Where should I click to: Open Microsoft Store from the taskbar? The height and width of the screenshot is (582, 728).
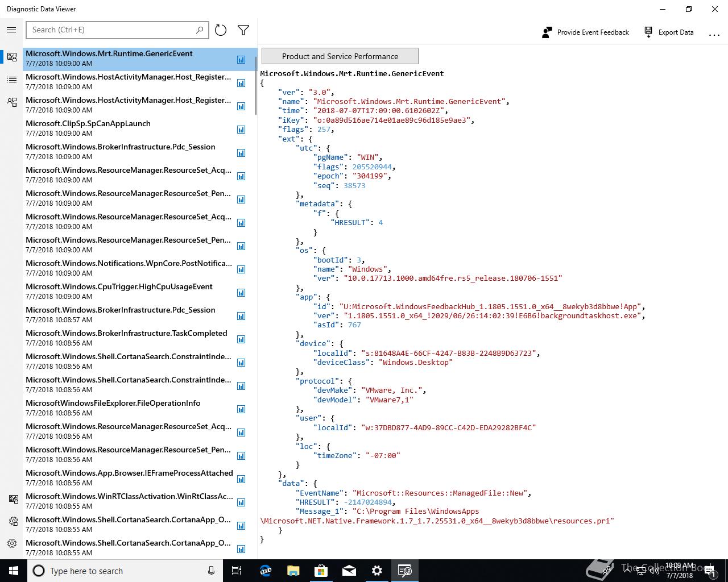point(321,571)
